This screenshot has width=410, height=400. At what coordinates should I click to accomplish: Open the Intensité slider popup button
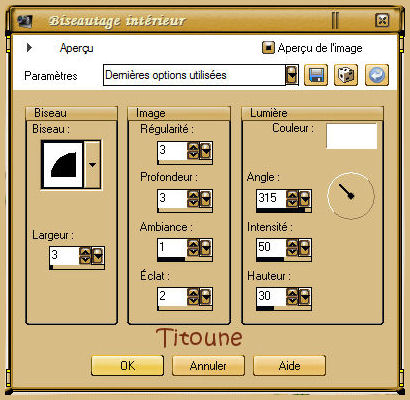[x=305, y=248]
